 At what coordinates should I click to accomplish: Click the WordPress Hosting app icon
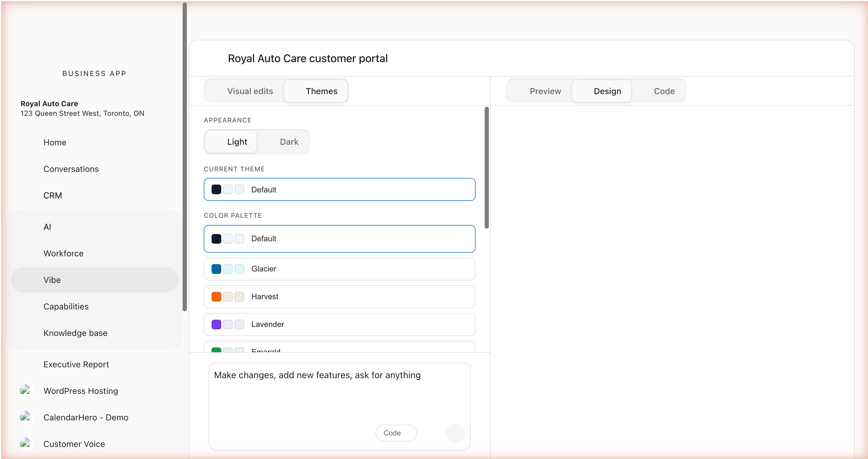click(26, 391)
